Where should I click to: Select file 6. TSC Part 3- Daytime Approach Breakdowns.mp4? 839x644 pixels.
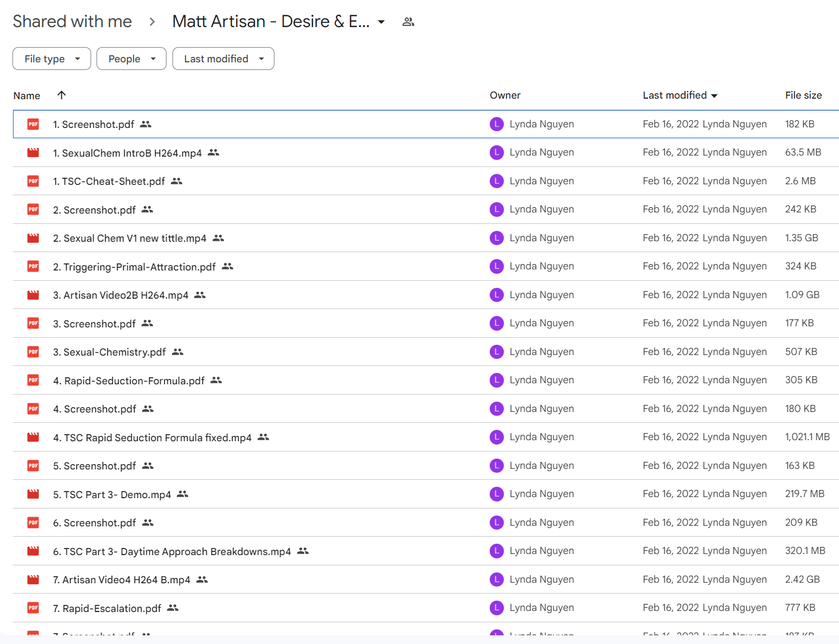point(426,551)
